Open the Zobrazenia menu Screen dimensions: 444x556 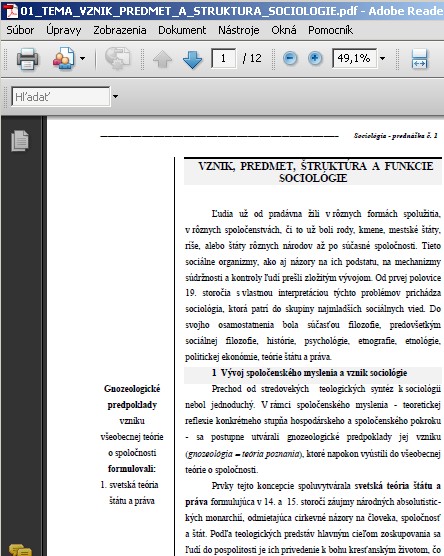[120, 30]
